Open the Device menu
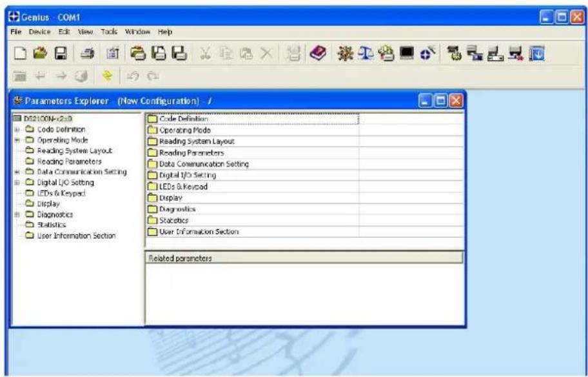The height and width of the screenshot is (377, 588). [x=40, y=32]
